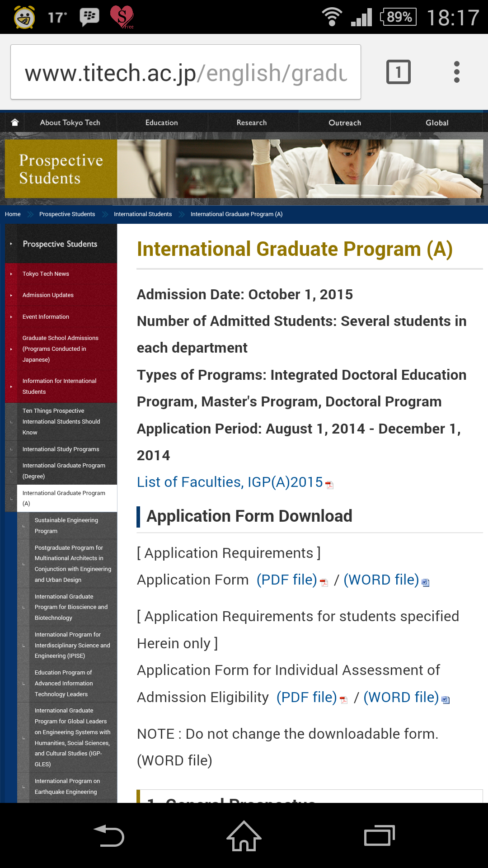Viewport: 488px width, 868px height.
Task: Open Interdisciplinary Science and Engineering (IPISE) item
Action: [67, 645]
